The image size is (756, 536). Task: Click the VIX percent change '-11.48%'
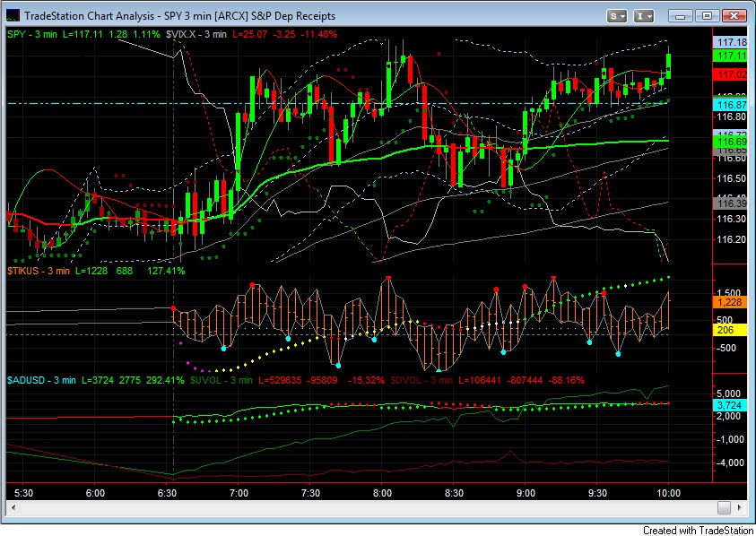(x=318, y=34)
